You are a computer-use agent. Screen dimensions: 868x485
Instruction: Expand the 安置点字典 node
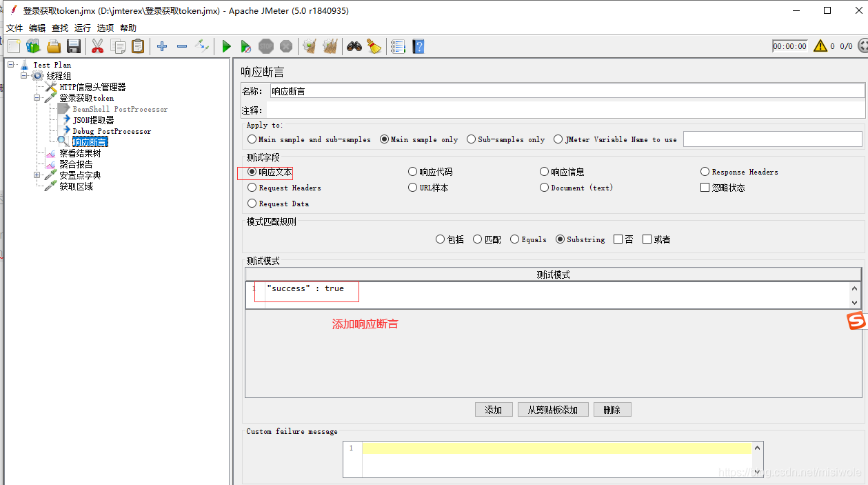pyautogui.click(x=37, y=175)
